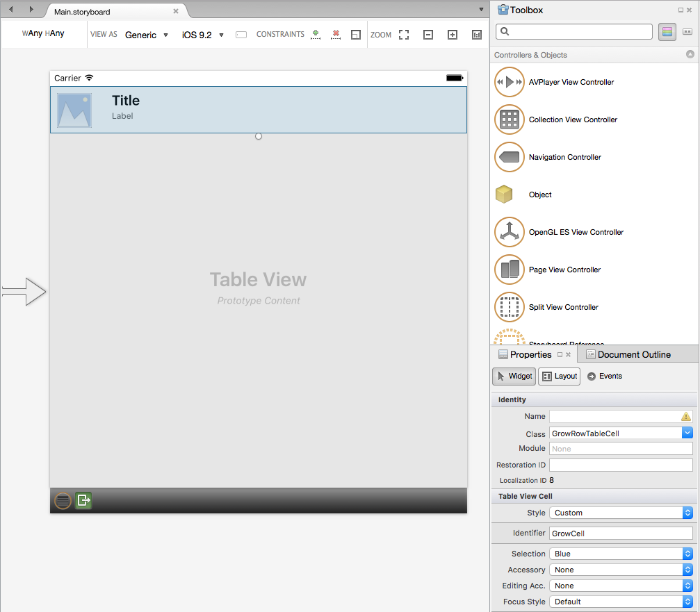This screenshot has height=612, width=700.
Task: Select the Exit icon in bottom bar
Action: pyautogui.click(x=83, y=500)
